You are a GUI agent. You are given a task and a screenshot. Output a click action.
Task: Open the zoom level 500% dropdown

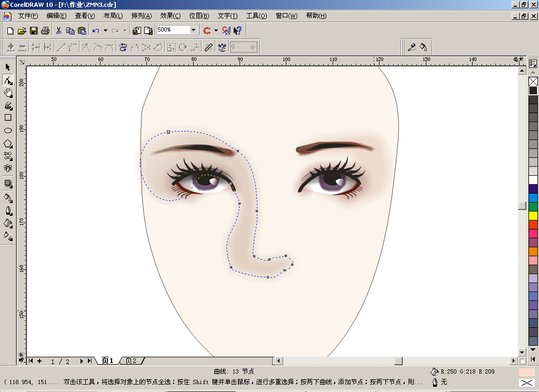pyautogui.click(x=194, y=30)
